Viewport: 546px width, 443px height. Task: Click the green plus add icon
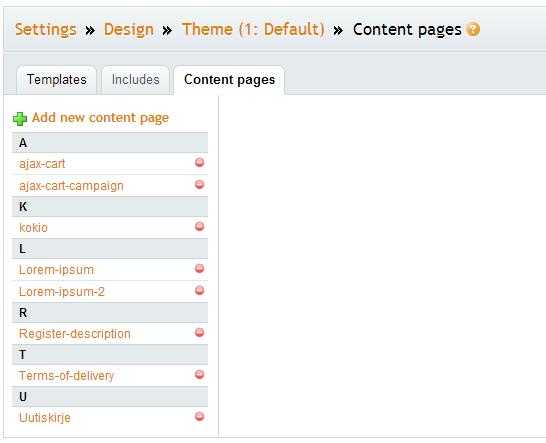20,119
